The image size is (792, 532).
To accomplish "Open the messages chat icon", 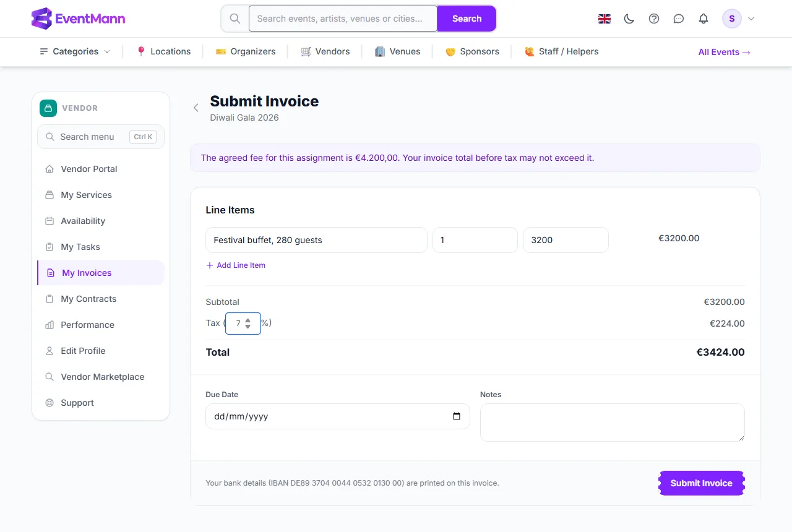I will pos(679,19).
